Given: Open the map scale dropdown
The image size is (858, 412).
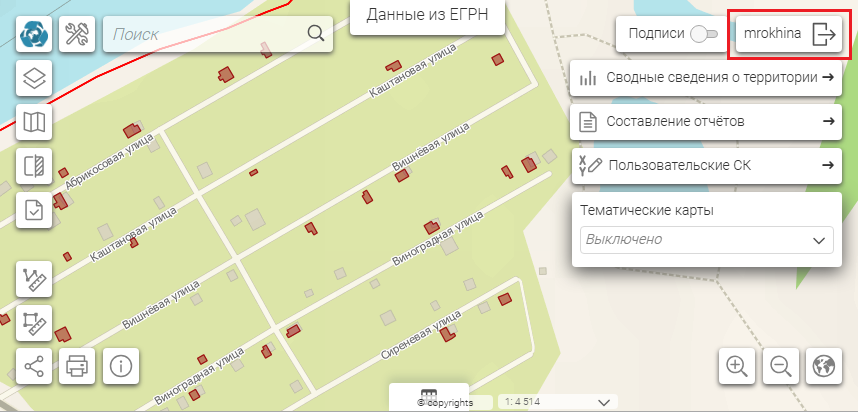Looking at the screenshot, I should pyautogui.click(x=603, y=401).
